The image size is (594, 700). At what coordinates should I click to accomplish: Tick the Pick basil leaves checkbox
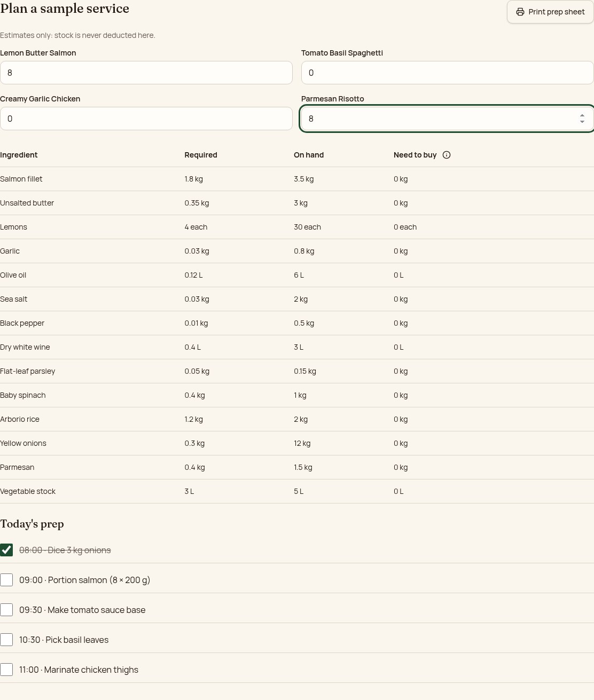6,640
